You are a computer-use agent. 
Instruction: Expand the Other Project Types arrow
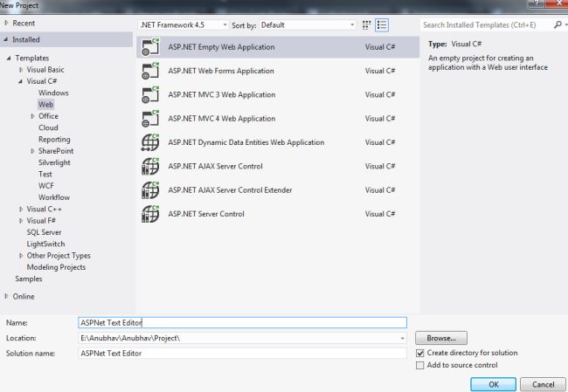pyautogui.click(x=21, y=256)
